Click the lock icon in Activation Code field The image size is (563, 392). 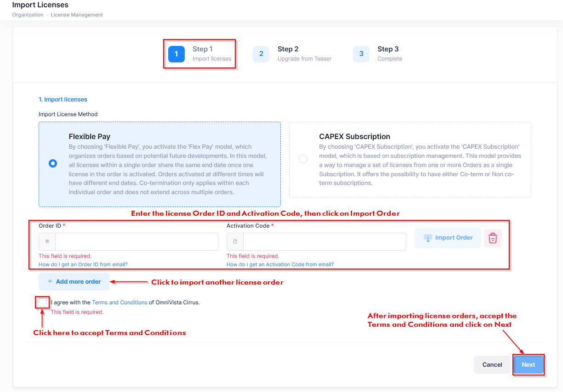[235, 241]
